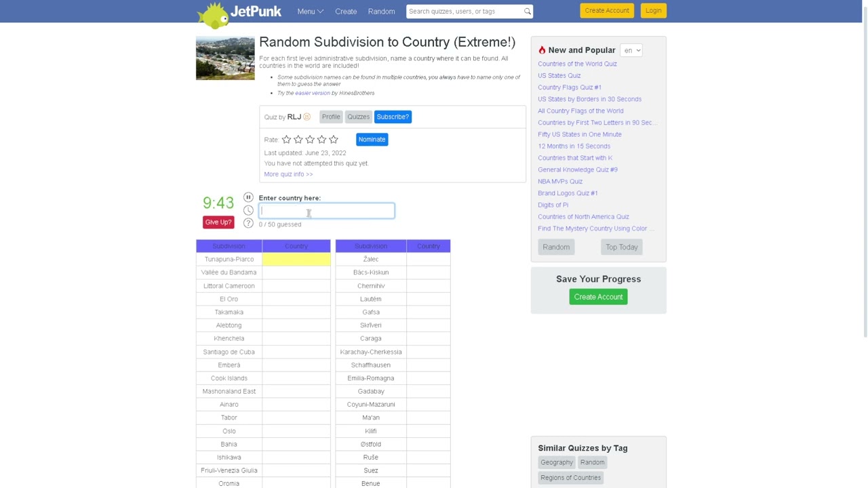Select the second rating star
The height and width of the screenshot is (488, 868).
pos(298,140)
